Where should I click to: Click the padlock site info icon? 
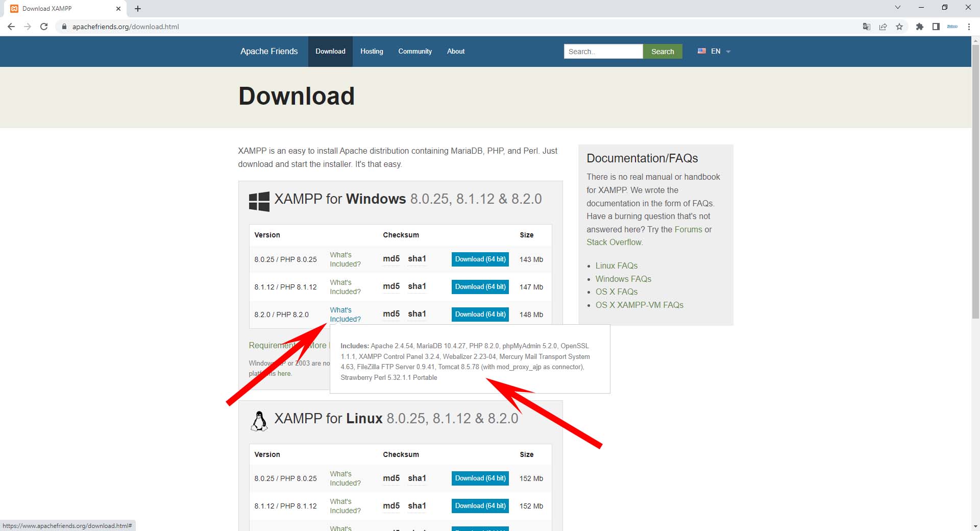64,27
